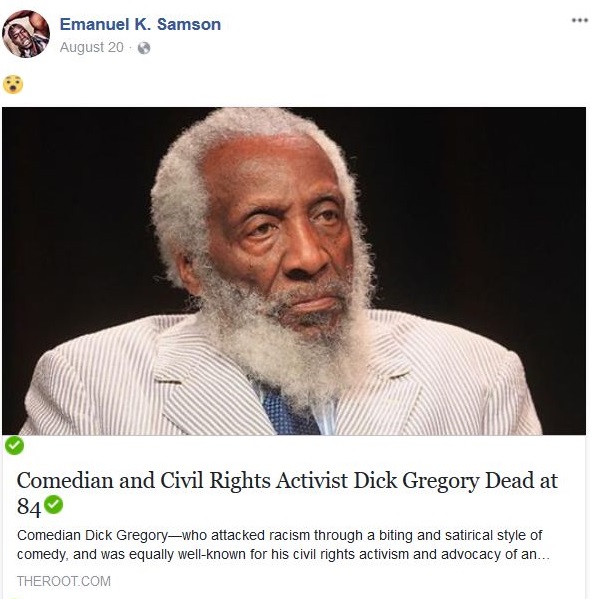The height and width of the screenshot is (599, 594).
Task: Click green checkmark badge below the photo
Action: (x=15, y=445)
